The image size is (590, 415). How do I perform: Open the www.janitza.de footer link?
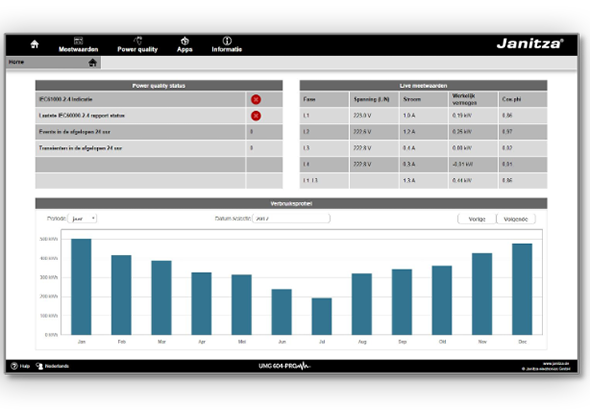click(556, 363)
